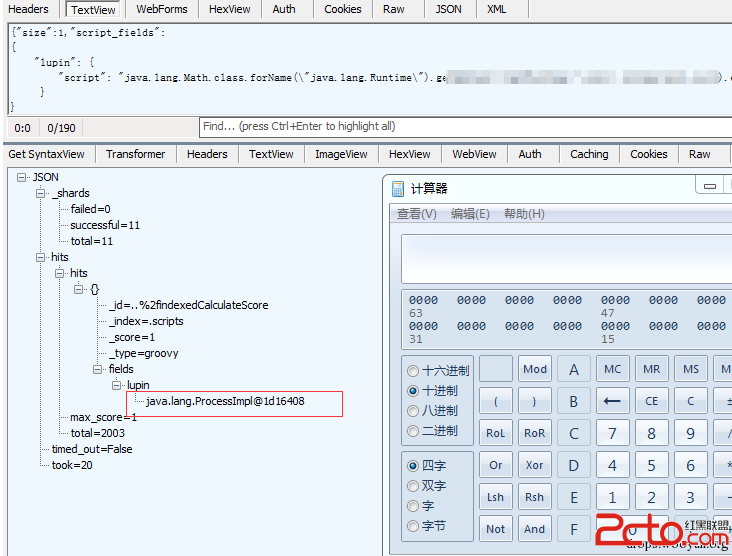Open the request Cookies tab

343,9
